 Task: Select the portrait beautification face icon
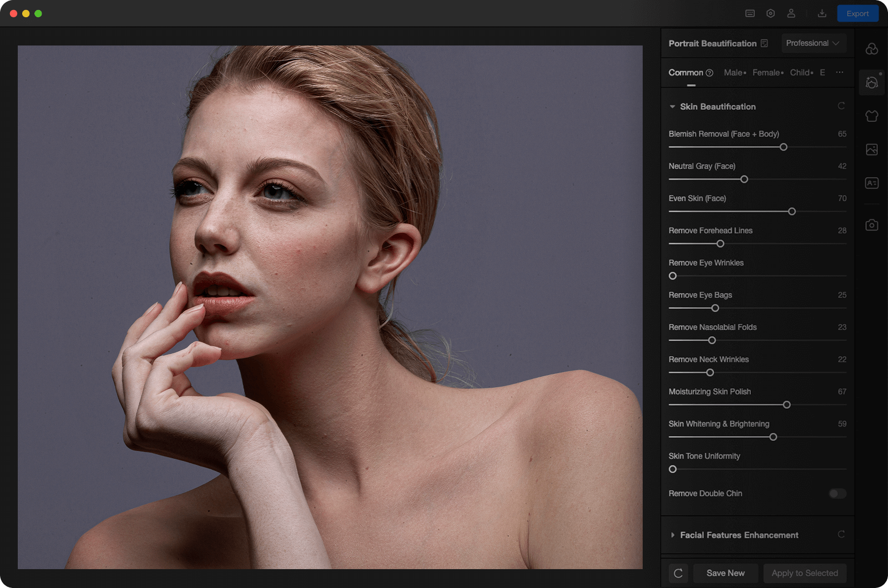[871, 83]
